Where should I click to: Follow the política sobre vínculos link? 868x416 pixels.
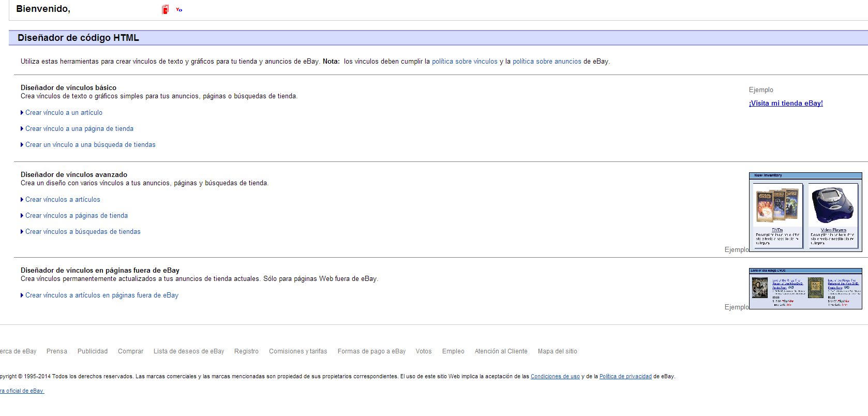(x=465, y=62)
